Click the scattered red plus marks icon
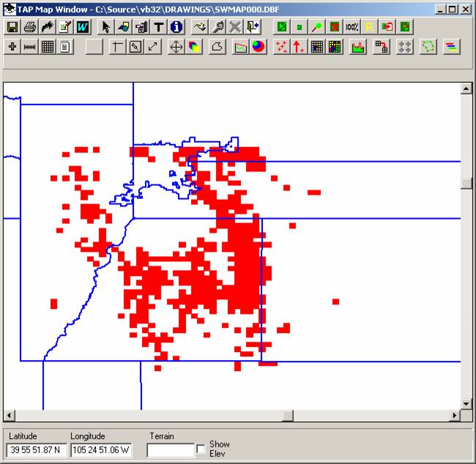 point(282,47)
